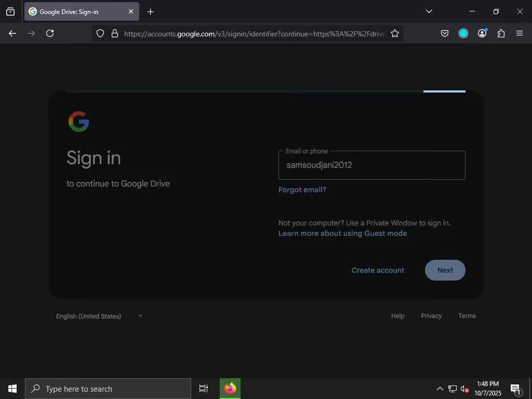Open the clock showing 1:48 PM
The width and height of the screenshot is (532, 399).
488,389
